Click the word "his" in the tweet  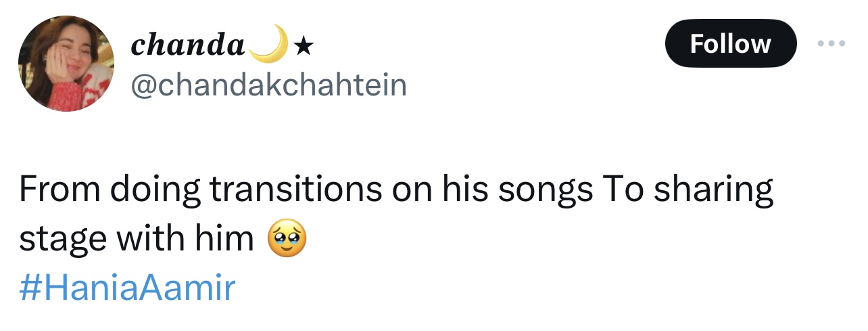(466, 190)
